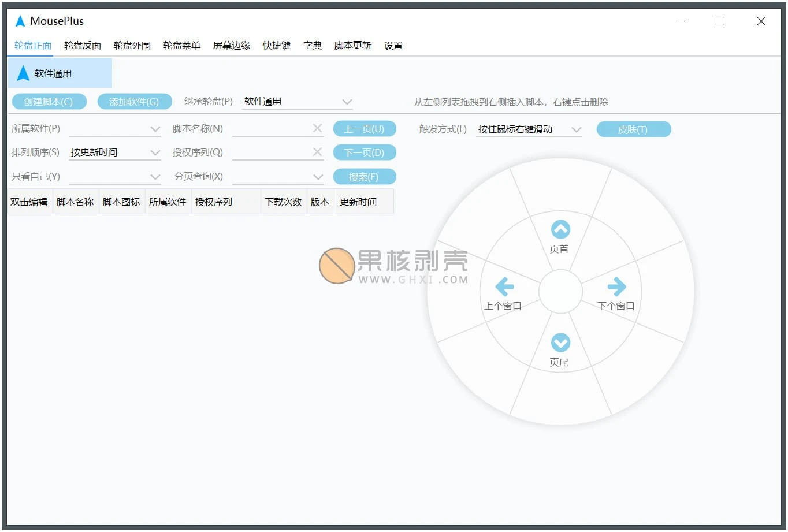
Task: Clear the 脚本名称 field using the X icon
Action: tap(317, 128)
